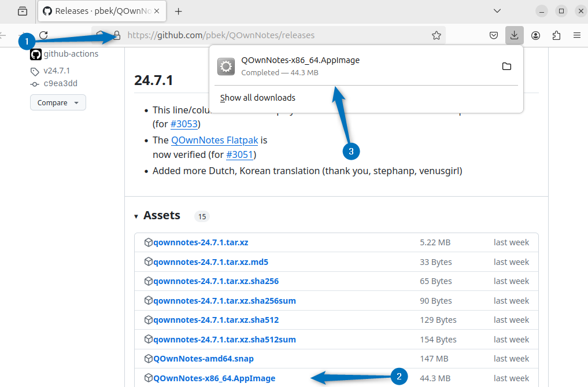Open the Compare dropdown
The width and height of the screenshot is (588, 387).
click(58, 102)
